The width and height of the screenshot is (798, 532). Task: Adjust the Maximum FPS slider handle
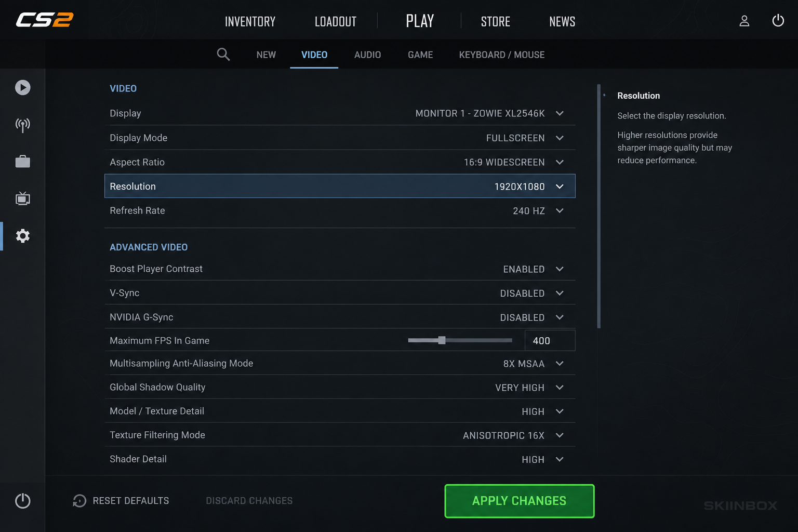click(442, 340)
